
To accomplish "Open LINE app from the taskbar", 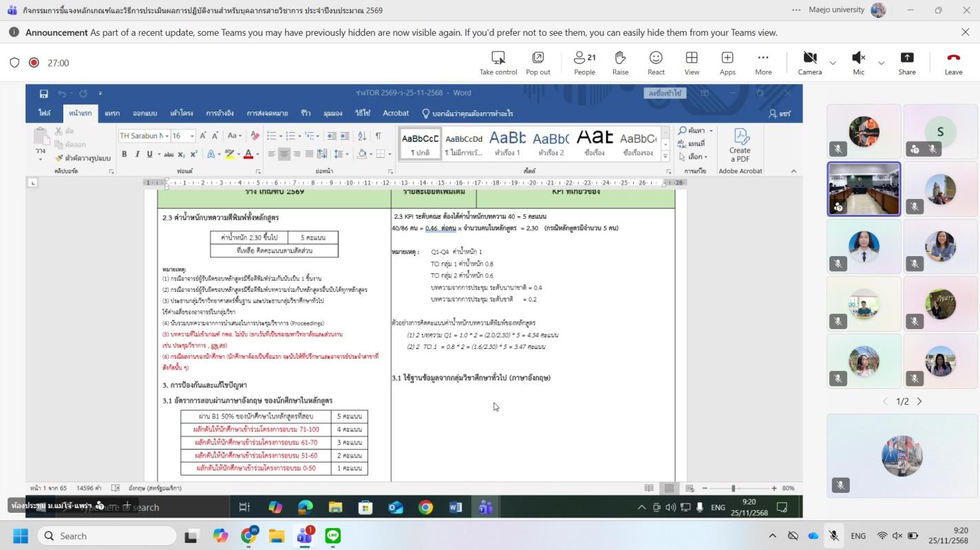I will pos(333,536).
